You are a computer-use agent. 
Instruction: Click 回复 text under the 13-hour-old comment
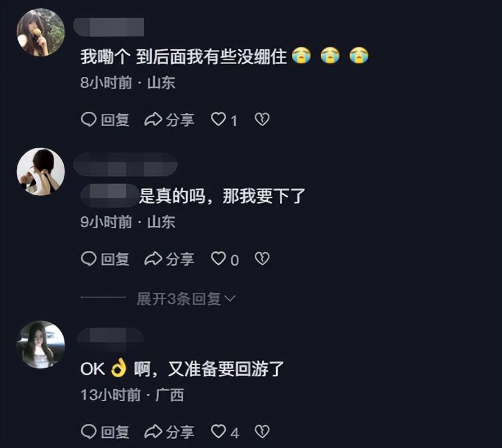[115, 432]
